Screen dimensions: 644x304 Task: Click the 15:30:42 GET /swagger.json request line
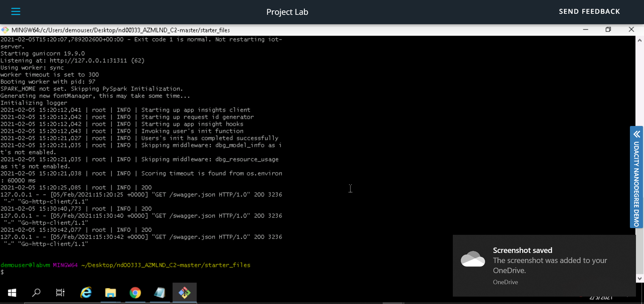pyautogui.click(x=141, y=240)
